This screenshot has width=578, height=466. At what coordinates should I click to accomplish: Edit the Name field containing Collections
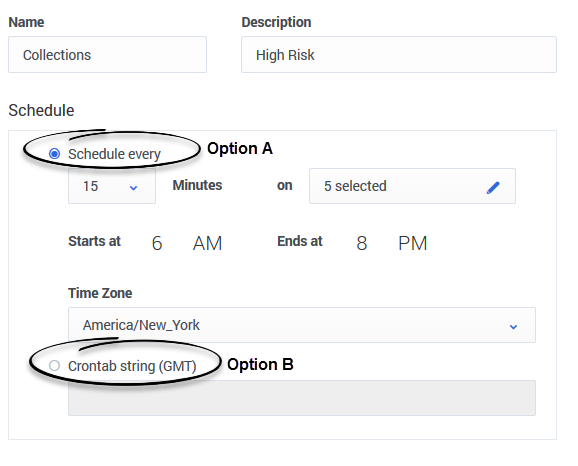107,55
